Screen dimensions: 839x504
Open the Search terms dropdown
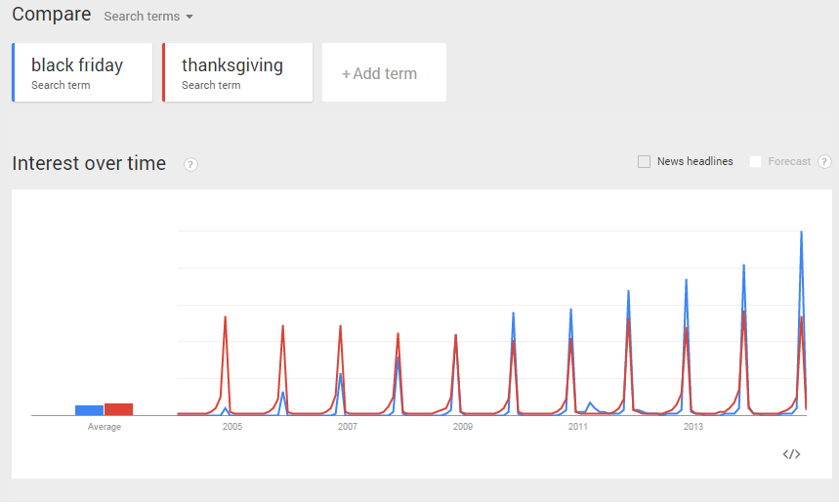tap(148, 17)
